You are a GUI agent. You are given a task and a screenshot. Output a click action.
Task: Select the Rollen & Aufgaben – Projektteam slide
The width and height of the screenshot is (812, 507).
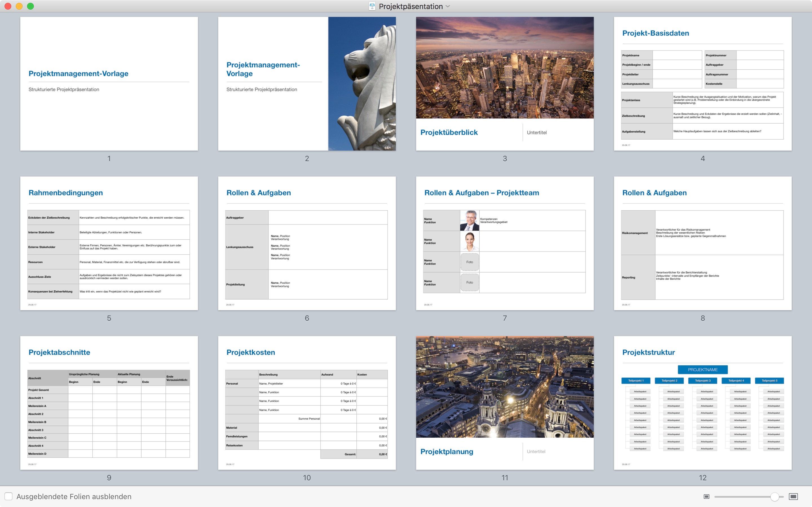click(505, 243)
